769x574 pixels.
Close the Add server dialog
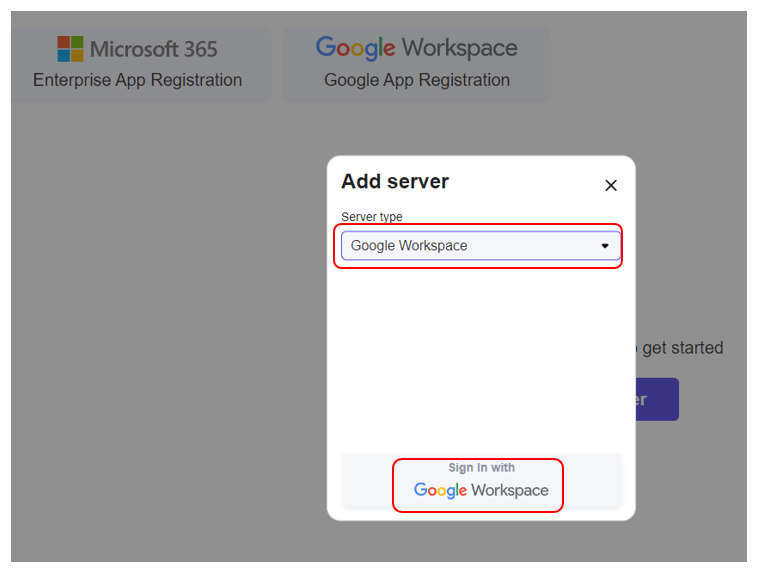click(x=611, y=185)
